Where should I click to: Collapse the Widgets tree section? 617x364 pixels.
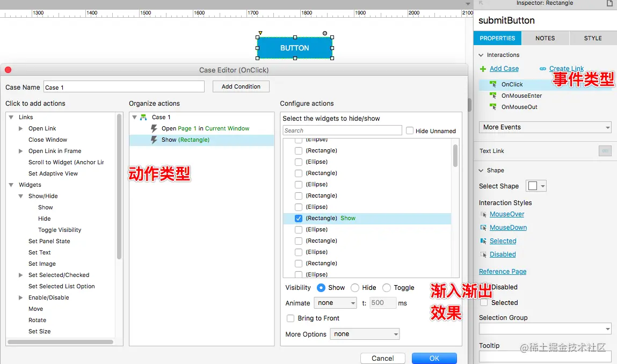(11, 185)
